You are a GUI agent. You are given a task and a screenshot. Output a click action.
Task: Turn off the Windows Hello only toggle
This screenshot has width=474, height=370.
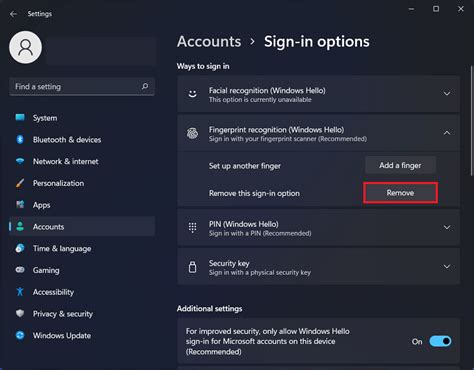click(440, 341)
